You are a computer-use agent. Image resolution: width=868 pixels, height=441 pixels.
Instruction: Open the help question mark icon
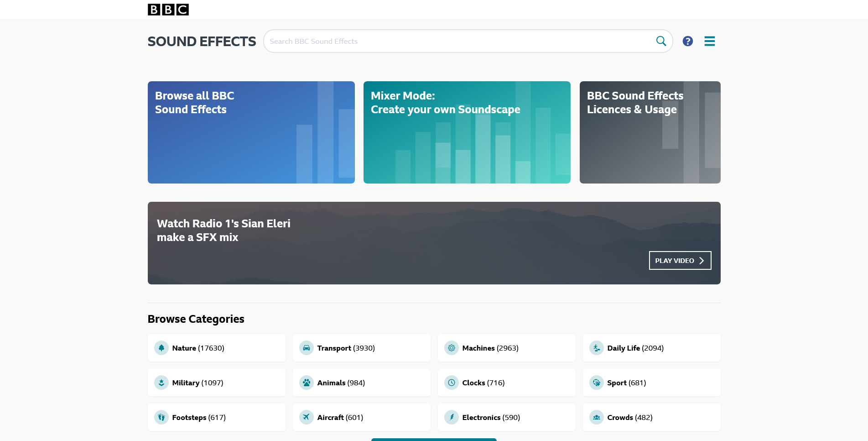point(687,41)
